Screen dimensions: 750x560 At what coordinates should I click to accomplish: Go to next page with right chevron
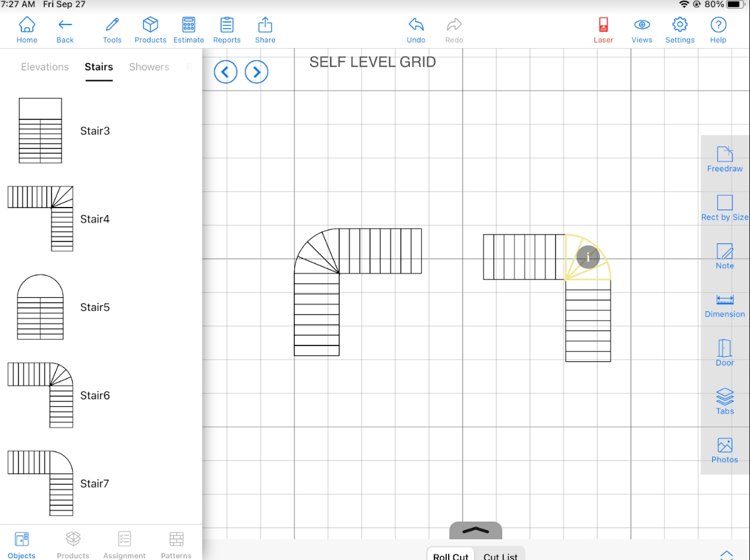coord(256,72)
